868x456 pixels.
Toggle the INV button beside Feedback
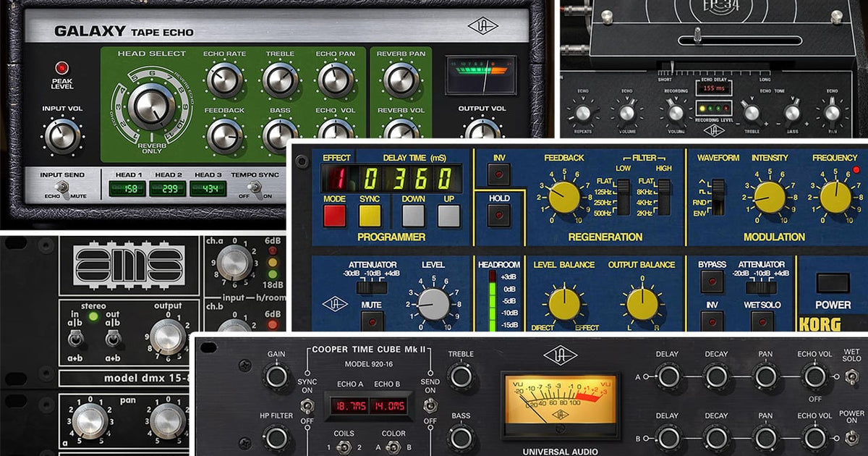[x=499, y=174]
